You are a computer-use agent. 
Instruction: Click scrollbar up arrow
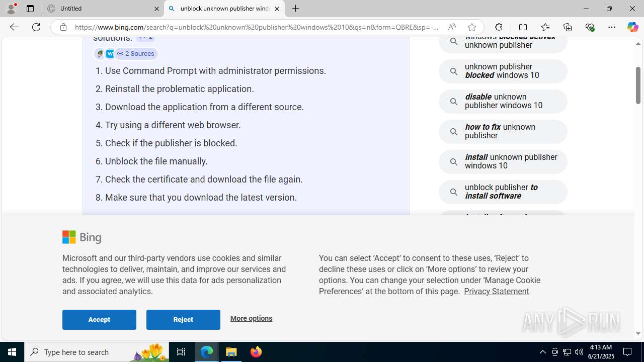pos(638,44)
